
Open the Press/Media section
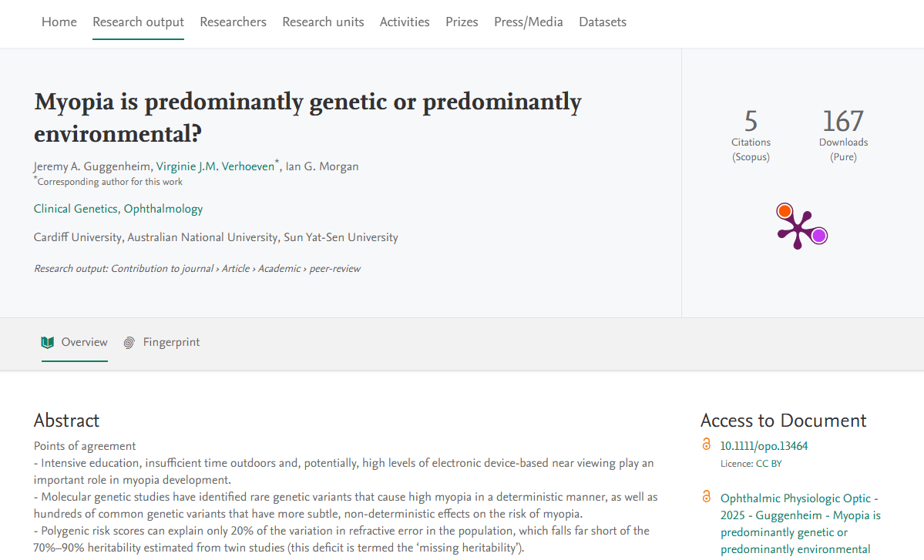coord(528,22)
